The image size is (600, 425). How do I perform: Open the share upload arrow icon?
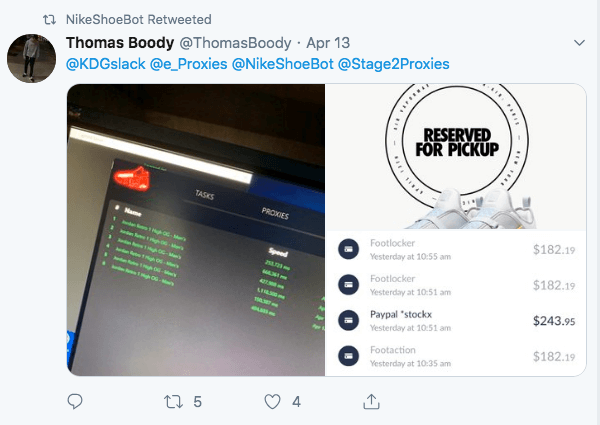coord(371,402)
